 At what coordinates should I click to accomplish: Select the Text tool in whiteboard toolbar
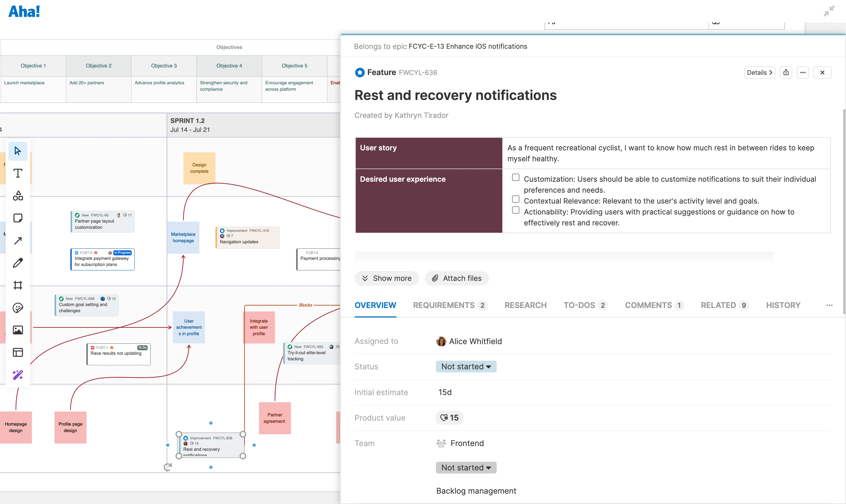click(x=18, y=173)
